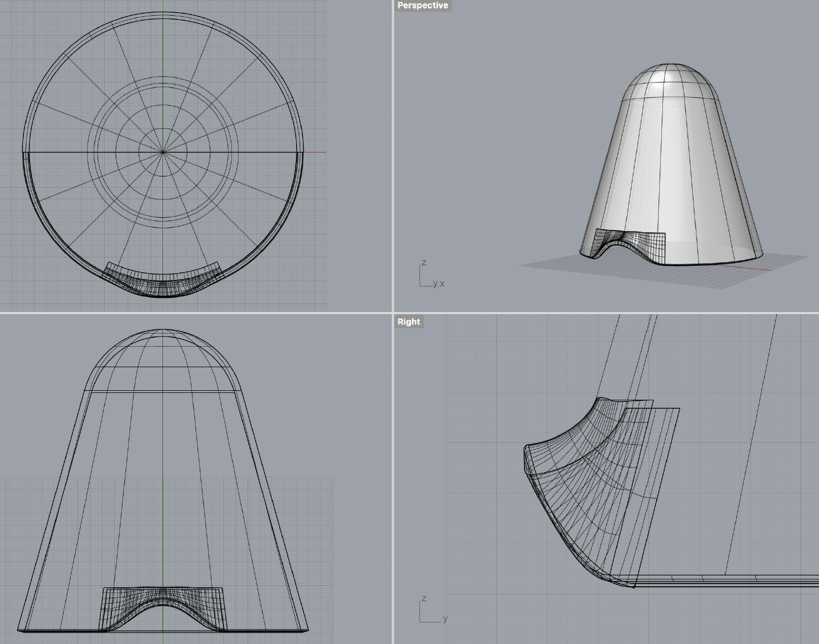Click the Y axis label on the Perspective gizmo

pos(435,283)
